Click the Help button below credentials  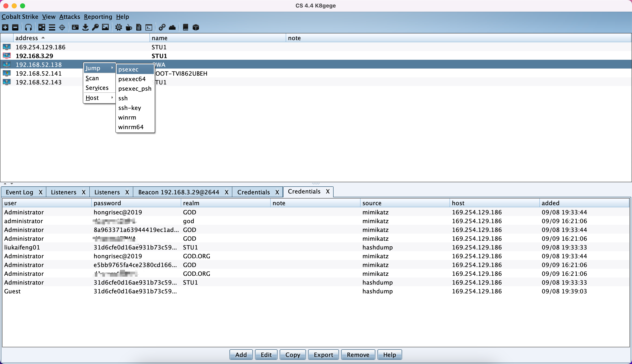390,355
